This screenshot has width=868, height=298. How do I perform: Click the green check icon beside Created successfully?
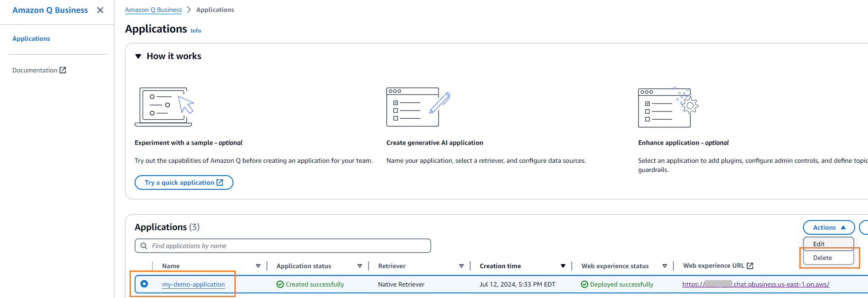(x=280, y=284)
